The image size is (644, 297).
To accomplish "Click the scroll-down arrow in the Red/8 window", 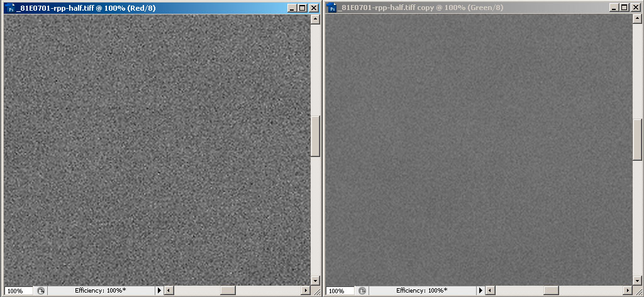I will [x=316, y=281].
